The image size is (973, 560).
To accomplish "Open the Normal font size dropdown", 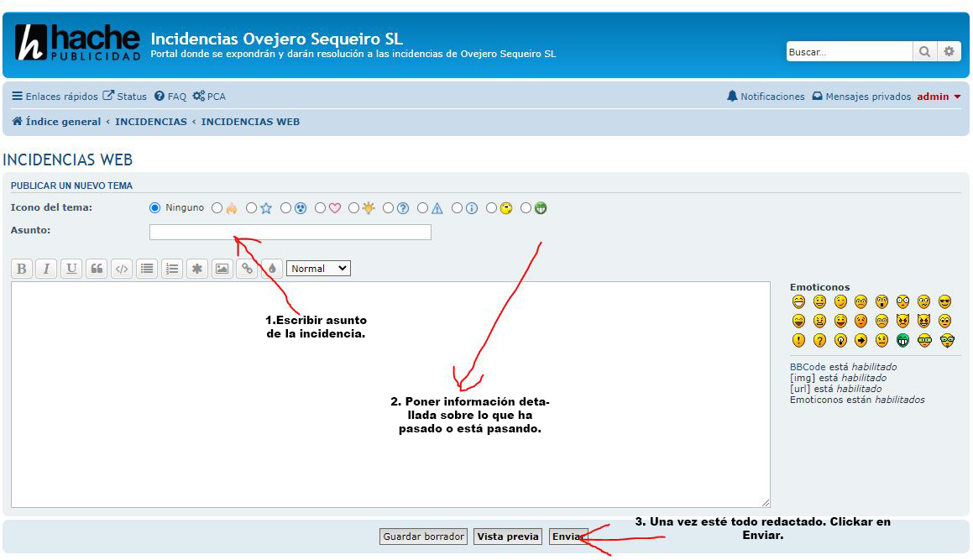I will (318, 268).
